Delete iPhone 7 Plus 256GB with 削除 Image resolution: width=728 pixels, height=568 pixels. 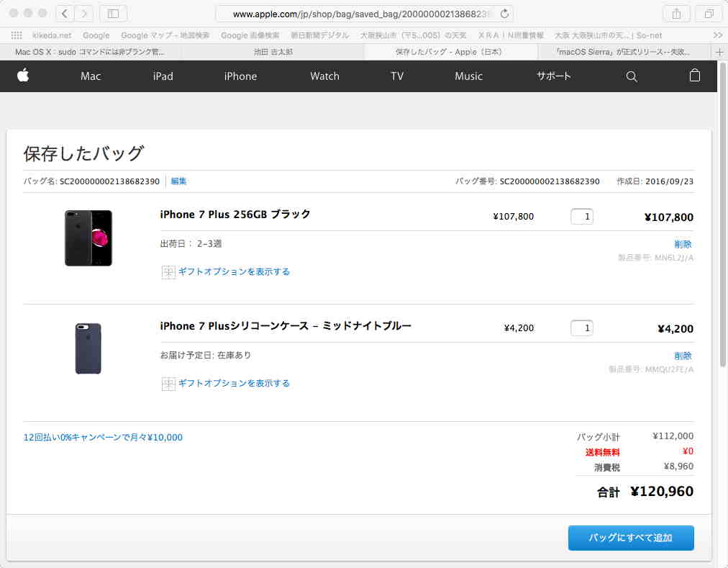683,244
